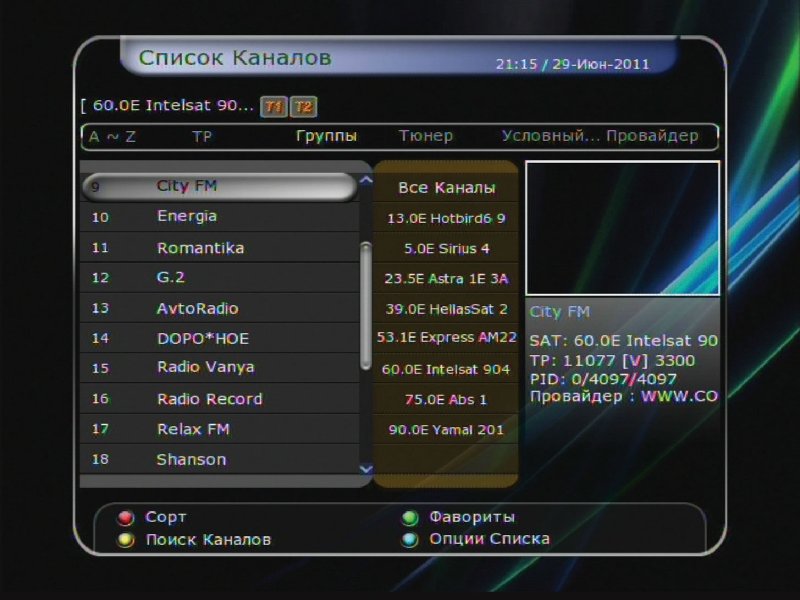Viewport: 800px width, 600px height.
Task: Click the TP: 11077 [V] 3300 line
Action: (612, 361)
